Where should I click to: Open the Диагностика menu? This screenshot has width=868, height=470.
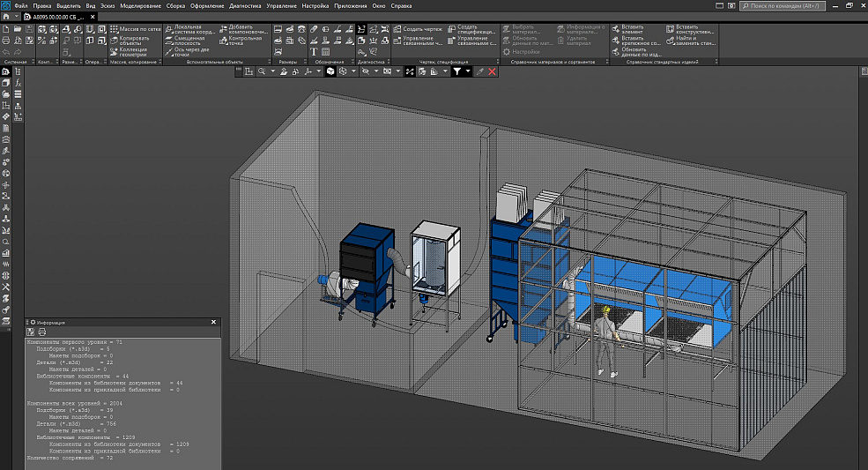(244, 6)
